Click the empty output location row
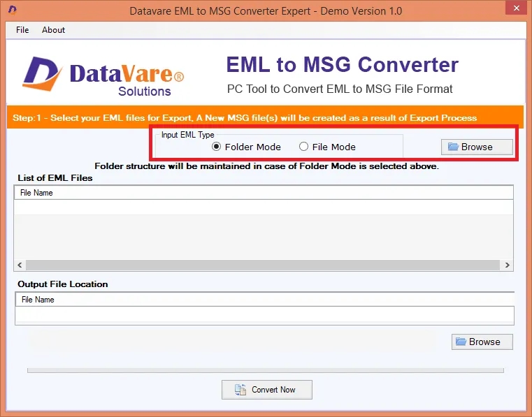Viewport: 532px width, 417px height. (265, 314)
